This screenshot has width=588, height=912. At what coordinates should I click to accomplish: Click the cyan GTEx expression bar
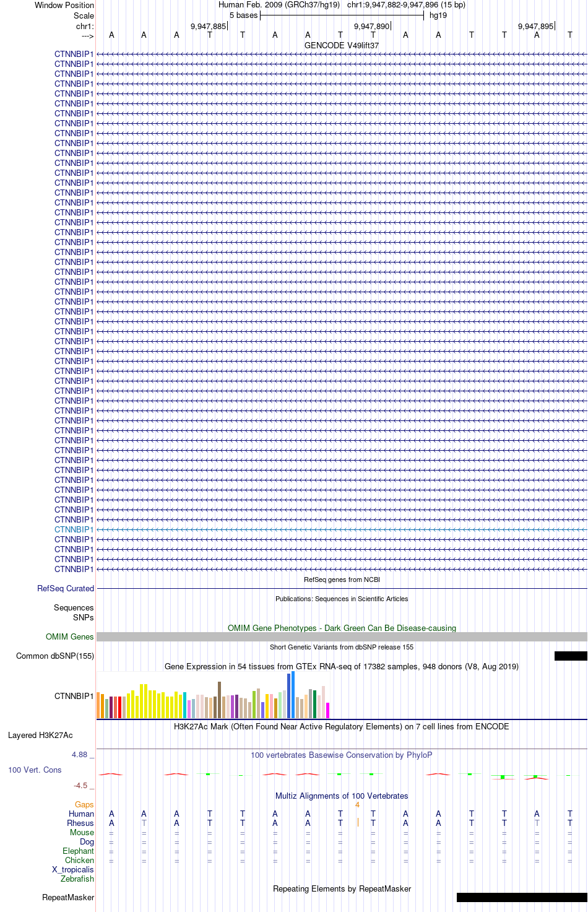click(x=184, y=705)
